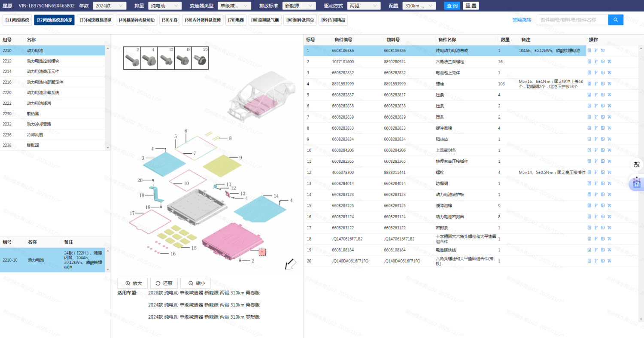Click the part search input field
Screen dimensions: 644x338
[572, 20]
